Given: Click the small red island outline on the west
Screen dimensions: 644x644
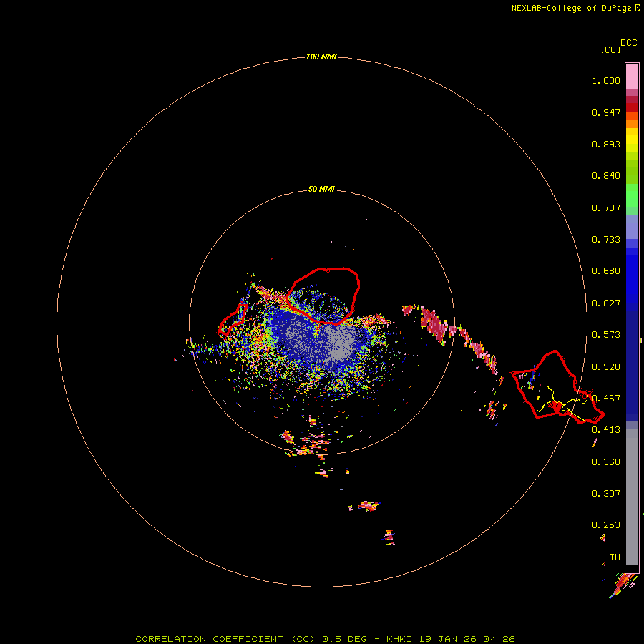Looking at the screenshot, I should [x=233, y=319].
